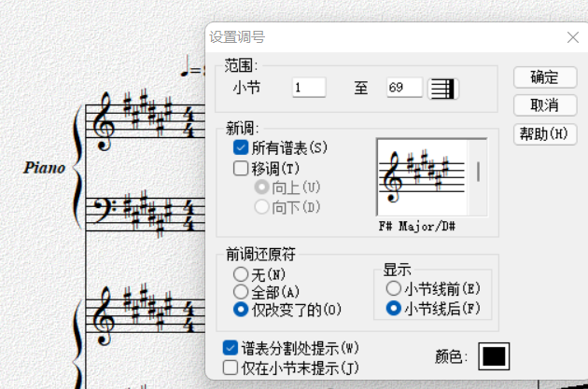Choose 小节线后(F) display option

(x=393, y=309)
